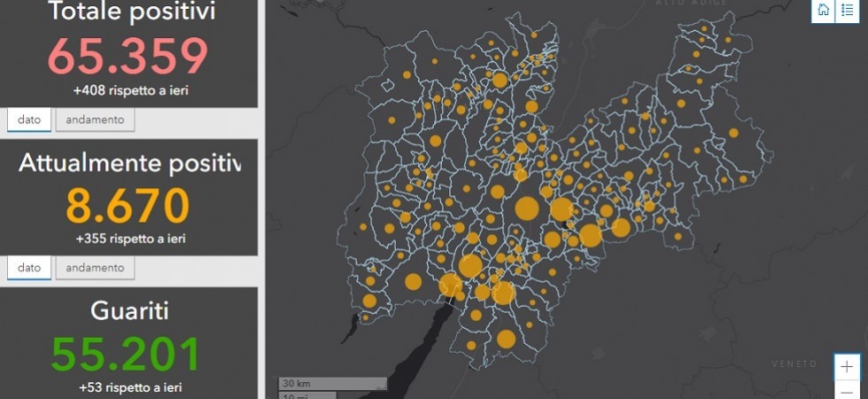The width and height of the screenshot is (868, 399).
Task: Click the 55.201 Guariti value
Action: 126,354
